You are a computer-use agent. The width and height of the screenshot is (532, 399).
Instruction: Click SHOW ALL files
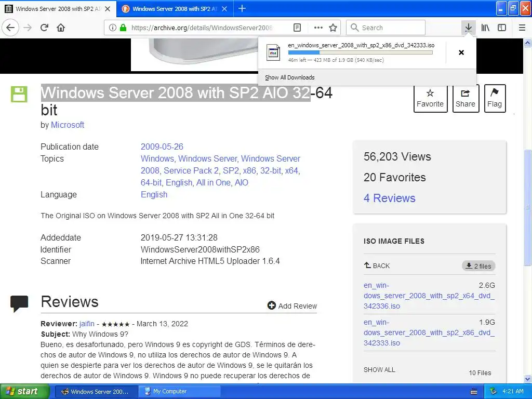[x=379, y=370]
